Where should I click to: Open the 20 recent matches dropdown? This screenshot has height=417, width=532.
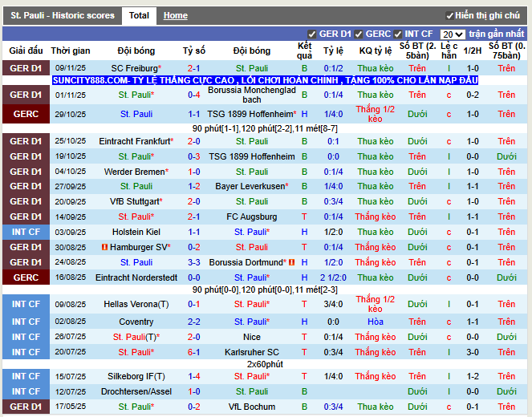[x=453, y=34]
